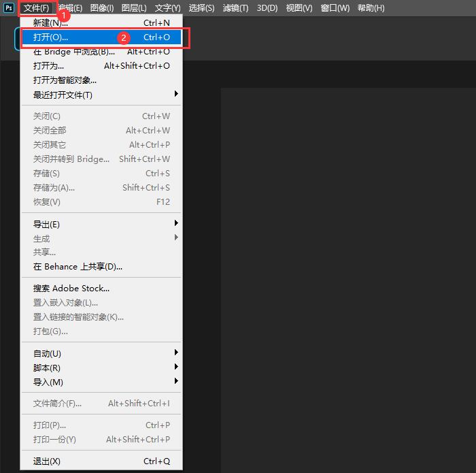Click the 关闭其它 menu entry
Screen dimensions: 476x473
click(x=101, y=144)
